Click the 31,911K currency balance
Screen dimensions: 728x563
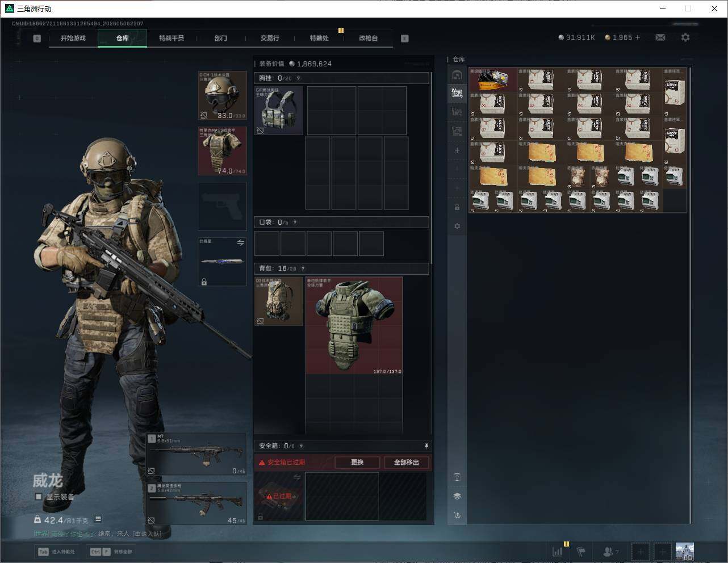tap(577, 37)
